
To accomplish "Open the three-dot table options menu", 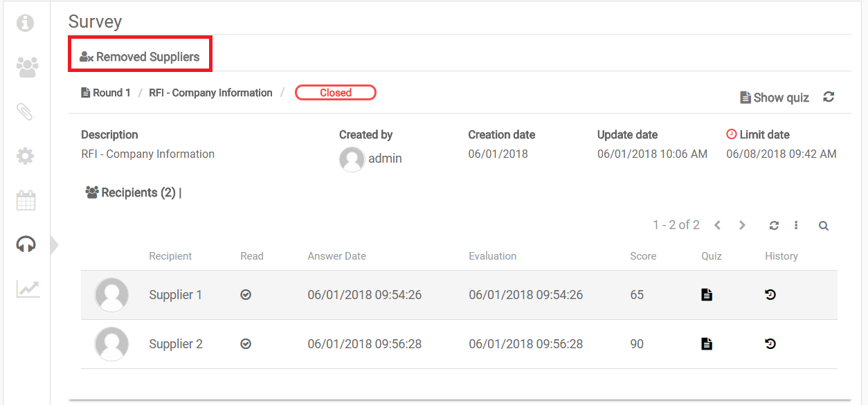I will click(x=796, y=226).
